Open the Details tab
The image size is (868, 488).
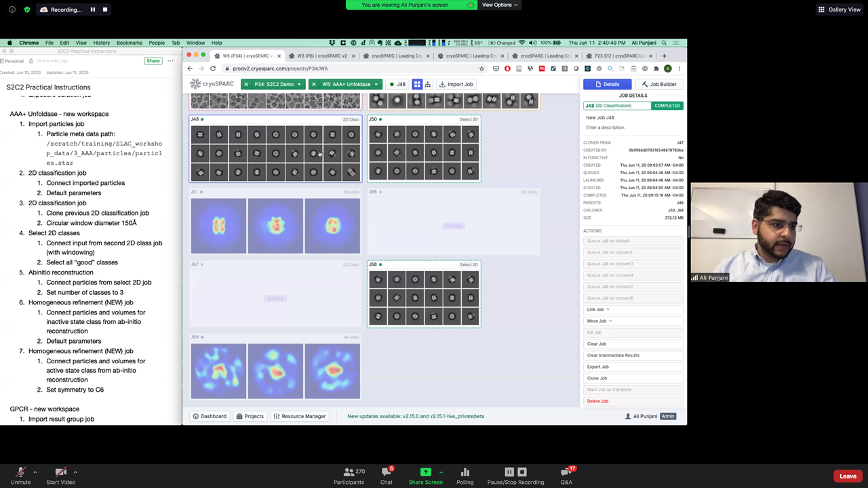607,84
